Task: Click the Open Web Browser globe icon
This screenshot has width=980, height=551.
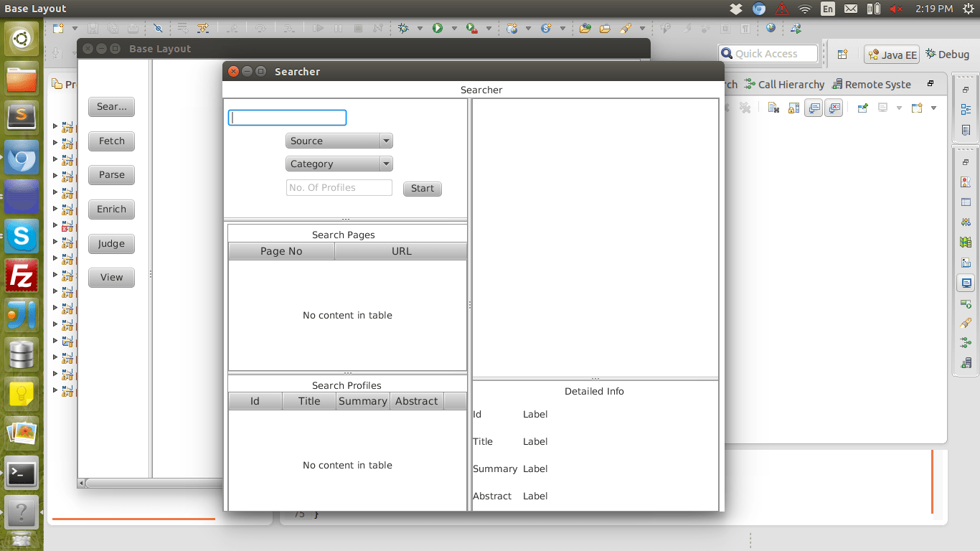Action: click(770, 28)
